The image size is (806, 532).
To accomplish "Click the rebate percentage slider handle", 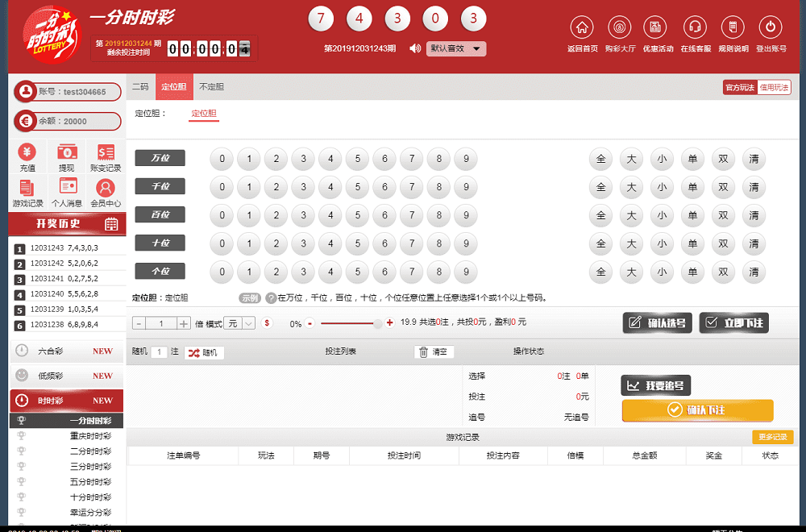I will click(x=377, y=323).
